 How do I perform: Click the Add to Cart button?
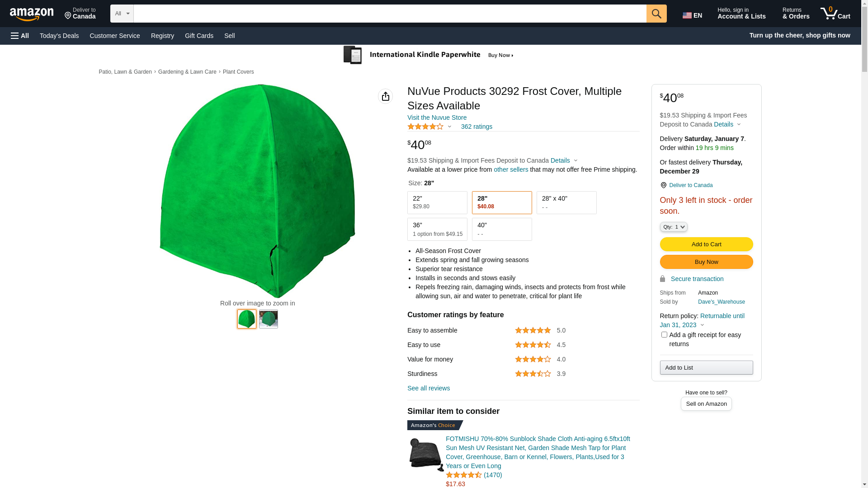point(706,244)
